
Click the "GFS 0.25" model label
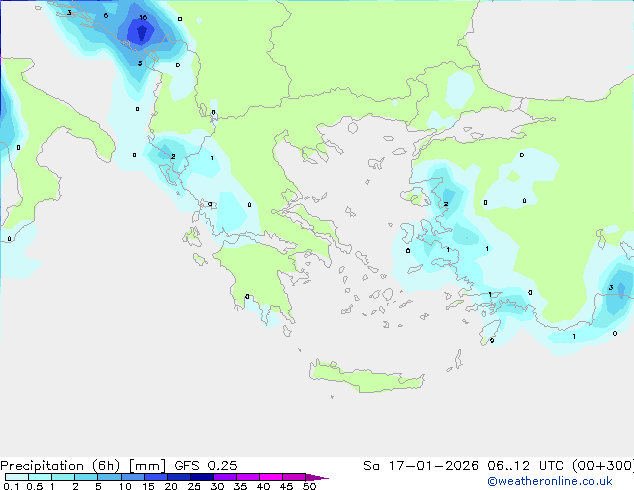tap(206, 466)
